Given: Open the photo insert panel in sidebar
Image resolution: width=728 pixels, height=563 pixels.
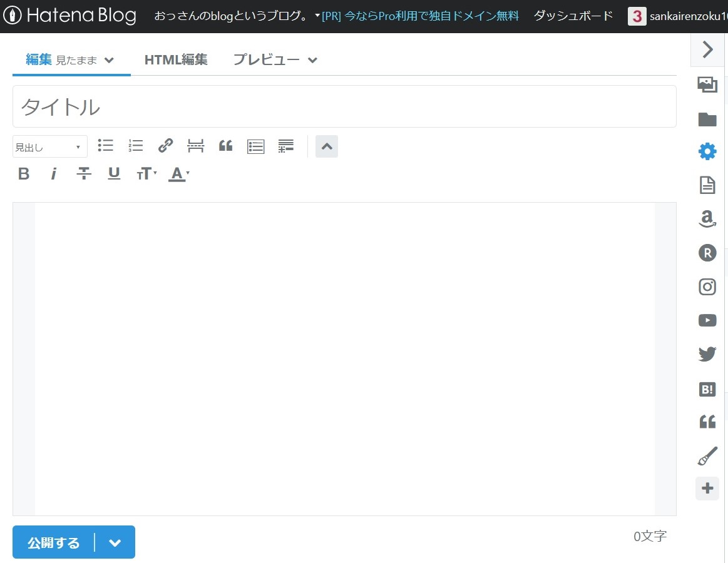Looking at the screenshot, I should [707, 84].
